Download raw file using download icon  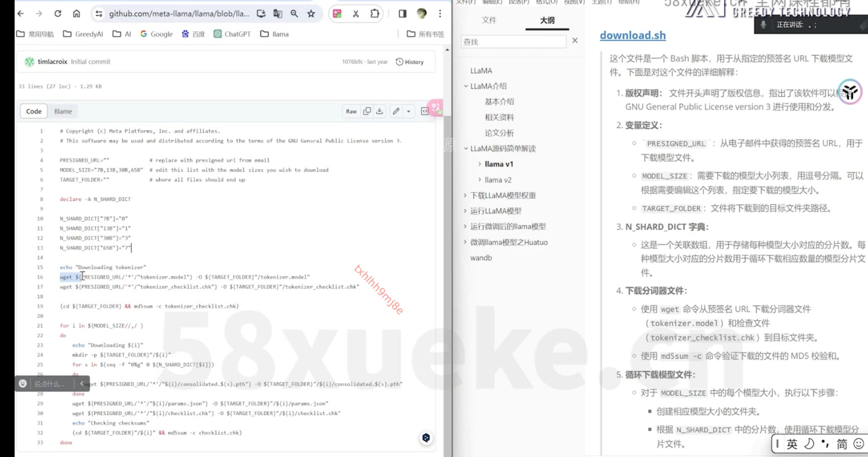pos(380,111)
